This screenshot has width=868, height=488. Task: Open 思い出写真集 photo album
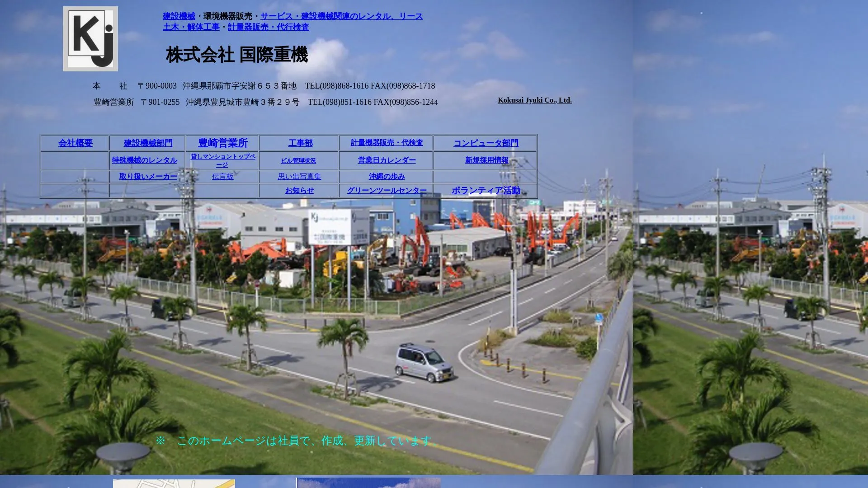tap(300, 177)
